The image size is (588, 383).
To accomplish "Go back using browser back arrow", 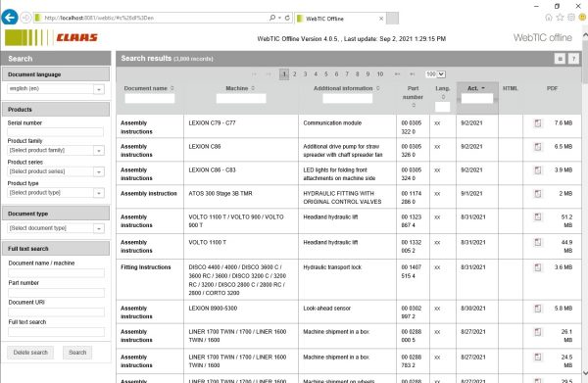I will point(10,18).
